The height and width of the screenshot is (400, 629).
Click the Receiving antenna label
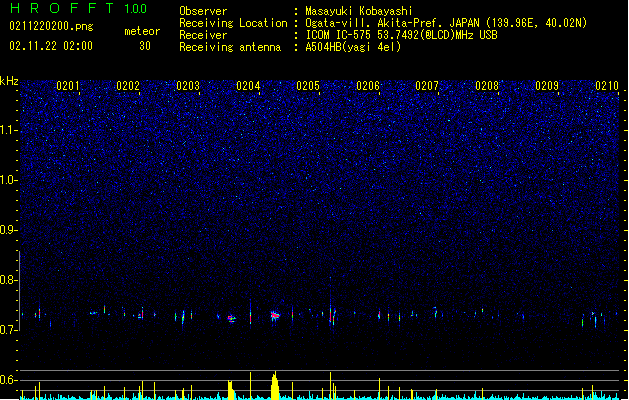230,47
